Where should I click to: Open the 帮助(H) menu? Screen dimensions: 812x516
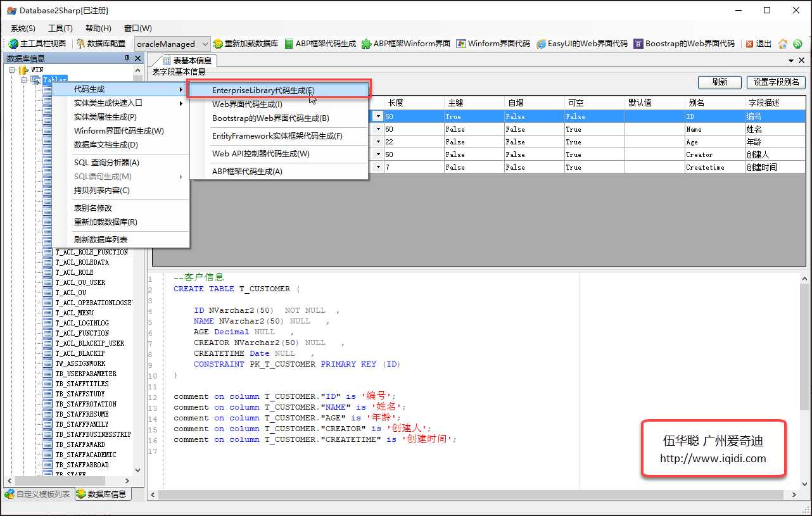pos(98,28)
